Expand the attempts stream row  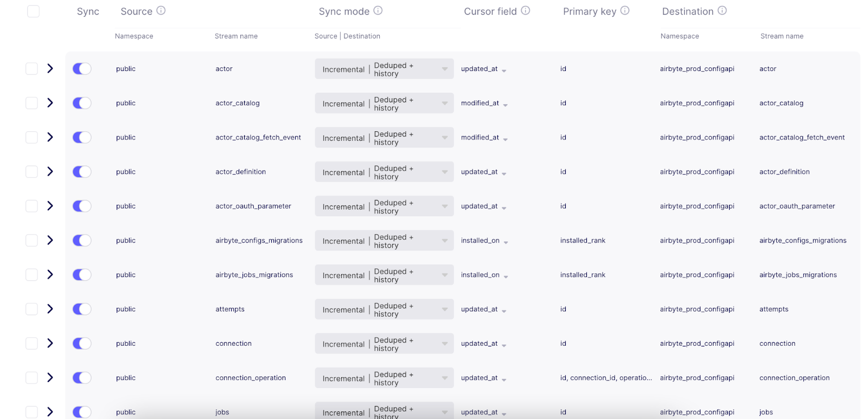(x=50, y=309)
